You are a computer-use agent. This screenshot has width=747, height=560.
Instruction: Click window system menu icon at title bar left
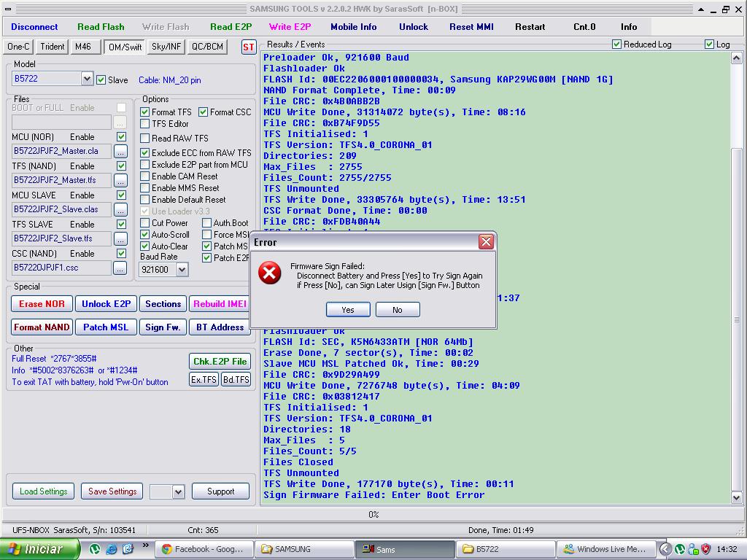point(8,9)
